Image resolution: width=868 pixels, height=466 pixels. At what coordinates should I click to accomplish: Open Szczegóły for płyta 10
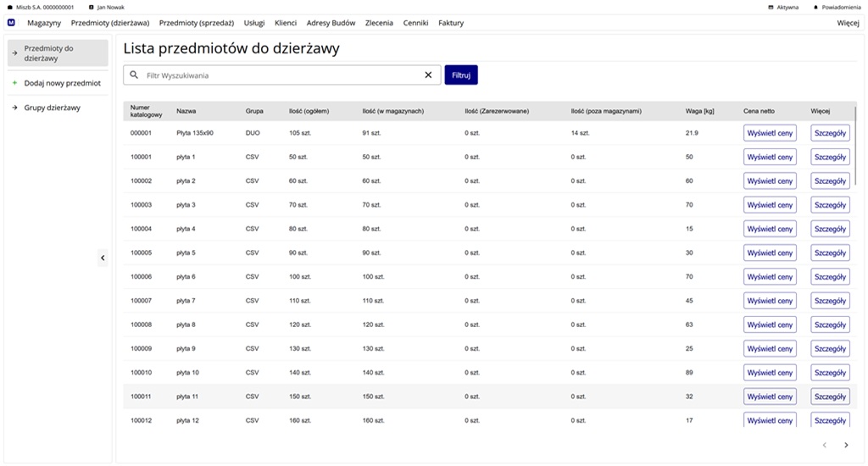coord(831,373)
